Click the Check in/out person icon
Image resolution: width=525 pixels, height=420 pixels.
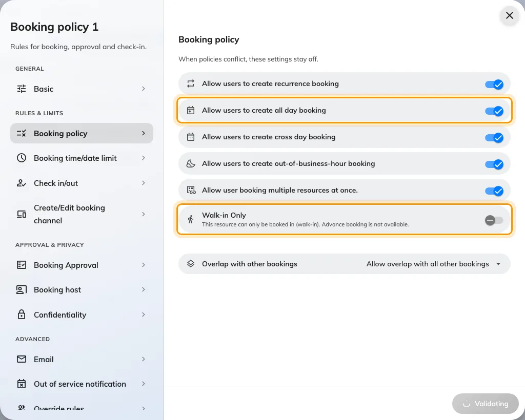click(22, 183)
